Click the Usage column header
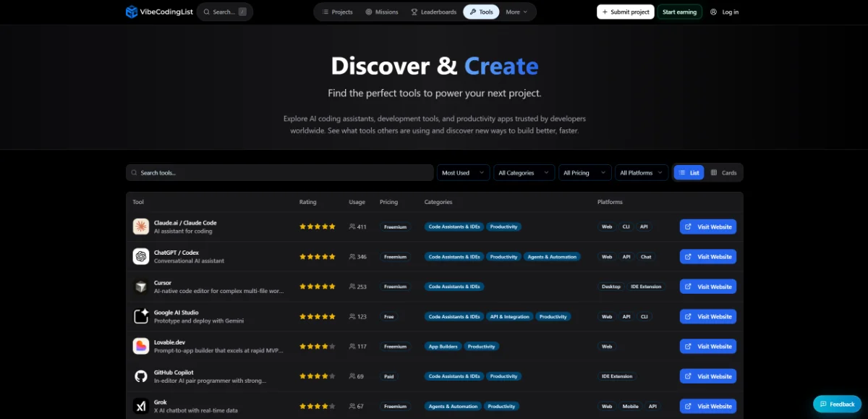 coord(357,202)
